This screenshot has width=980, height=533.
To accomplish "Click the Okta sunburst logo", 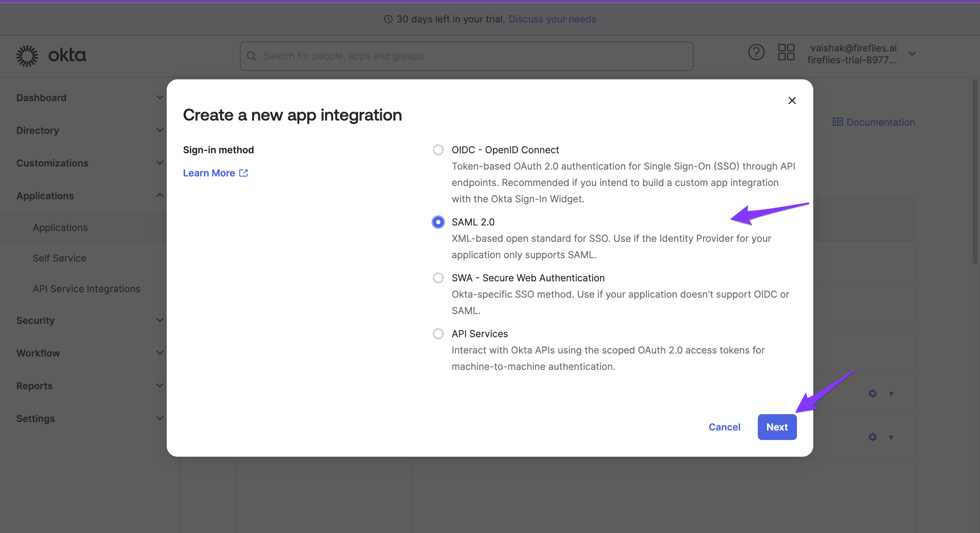I will [27, 56].
